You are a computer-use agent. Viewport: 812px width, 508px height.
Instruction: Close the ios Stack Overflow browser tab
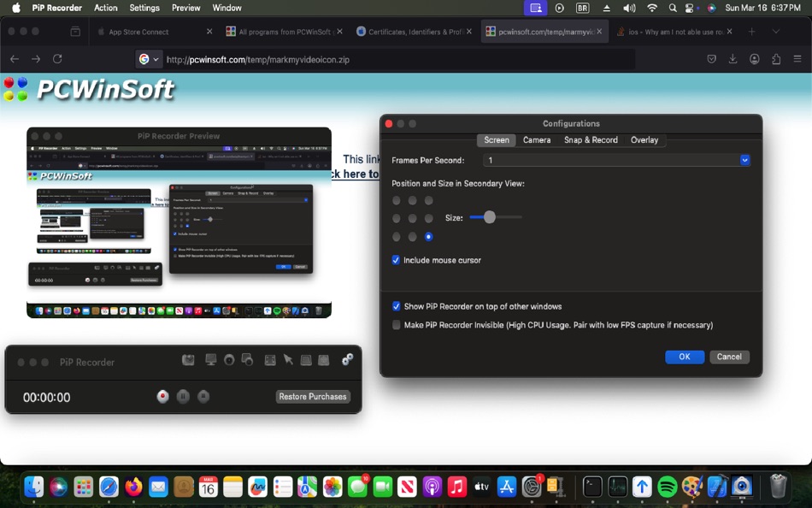[729, 32]
